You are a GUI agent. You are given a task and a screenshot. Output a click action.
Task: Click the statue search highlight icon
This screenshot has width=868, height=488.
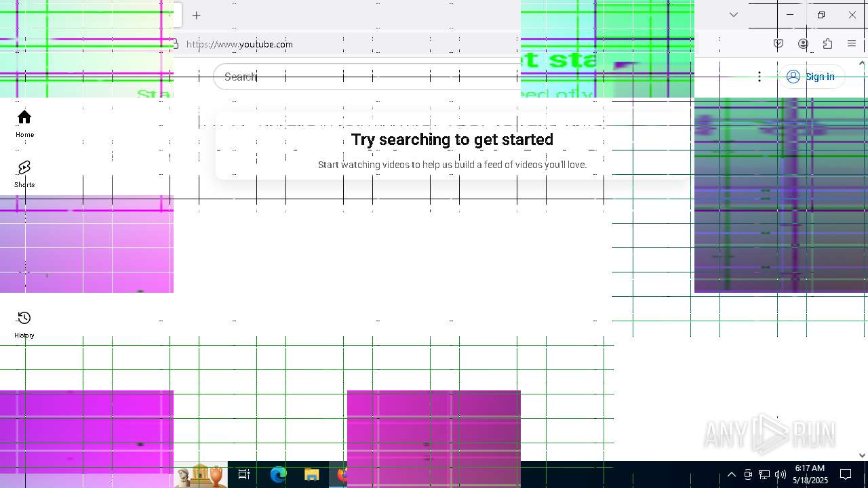201,474
